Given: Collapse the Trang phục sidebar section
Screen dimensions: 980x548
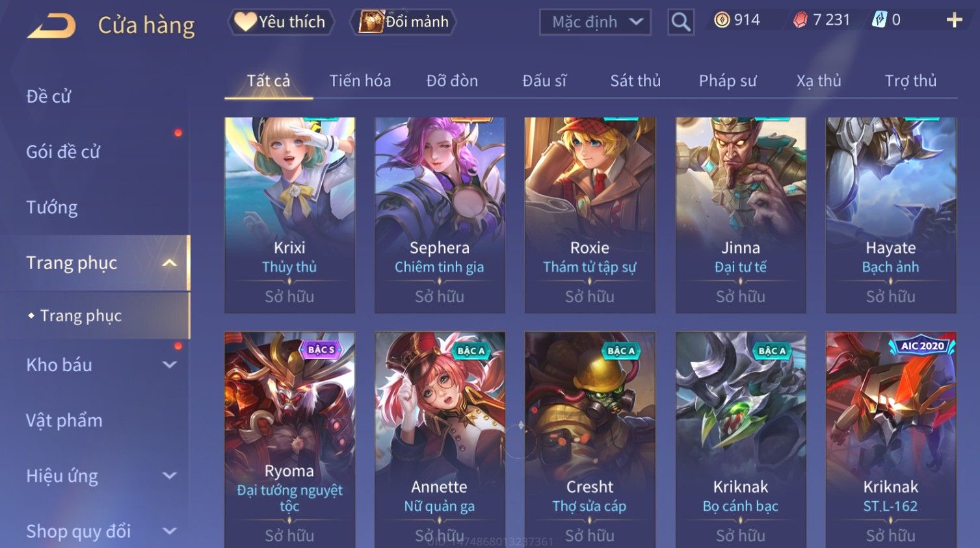Looking at the screenshot, I should click(x=169, y=263).
